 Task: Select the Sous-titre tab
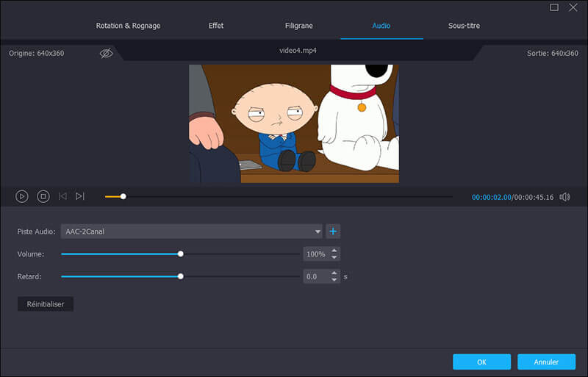464,26
